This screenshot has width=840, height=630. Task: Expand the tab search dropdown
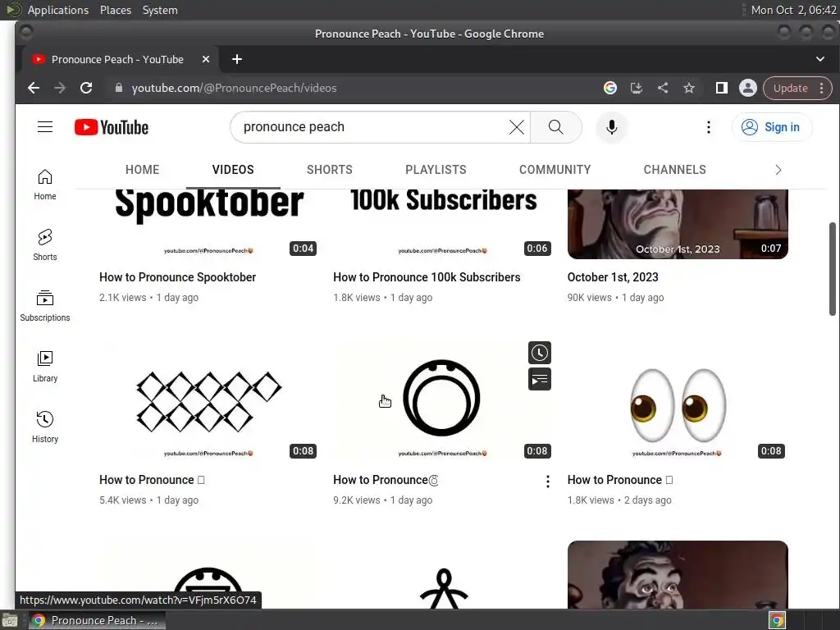820,59
